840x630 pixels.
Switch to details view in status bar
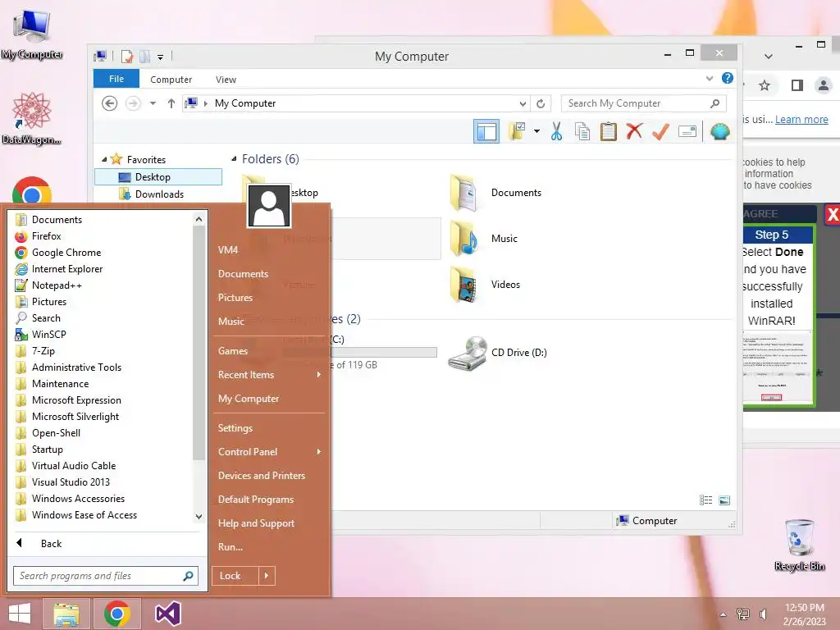pos(705,500)
